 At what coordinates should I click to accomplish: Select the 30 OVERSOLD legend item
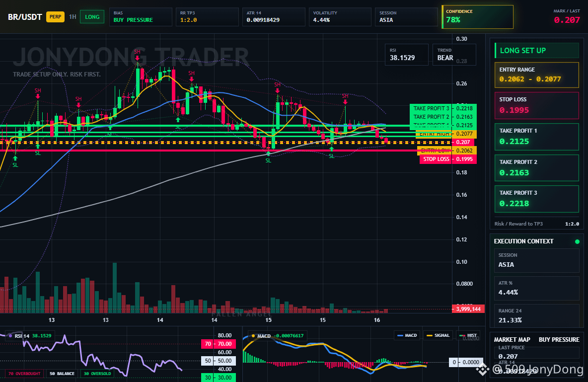(x=97, y=374)
